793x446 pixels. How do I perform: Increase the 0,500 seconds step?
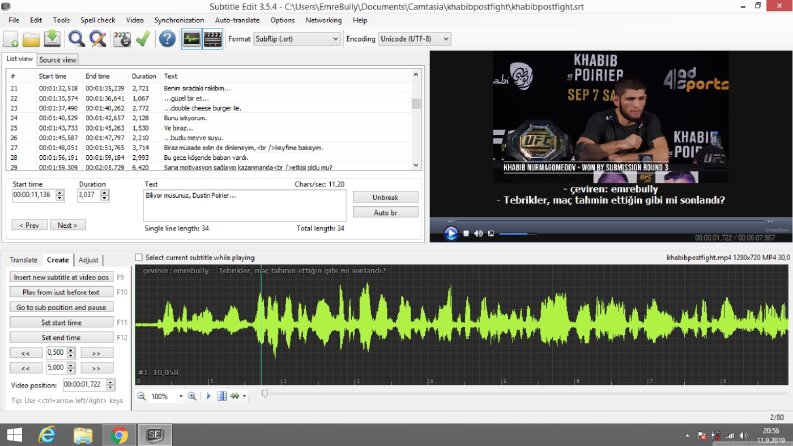pos(71,350)
